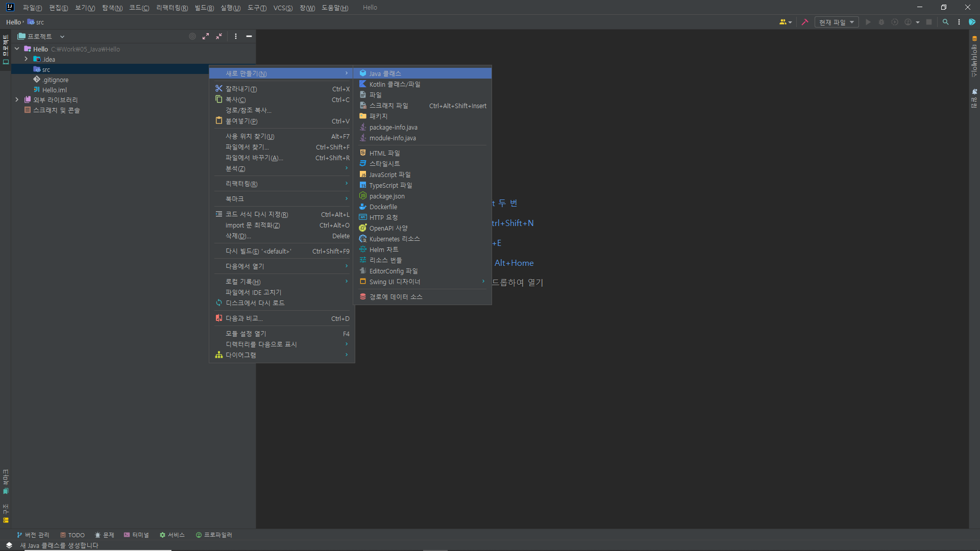Click the collapse all icon in project panel
This screenshot has height=551, width=980.
(219, 36)
